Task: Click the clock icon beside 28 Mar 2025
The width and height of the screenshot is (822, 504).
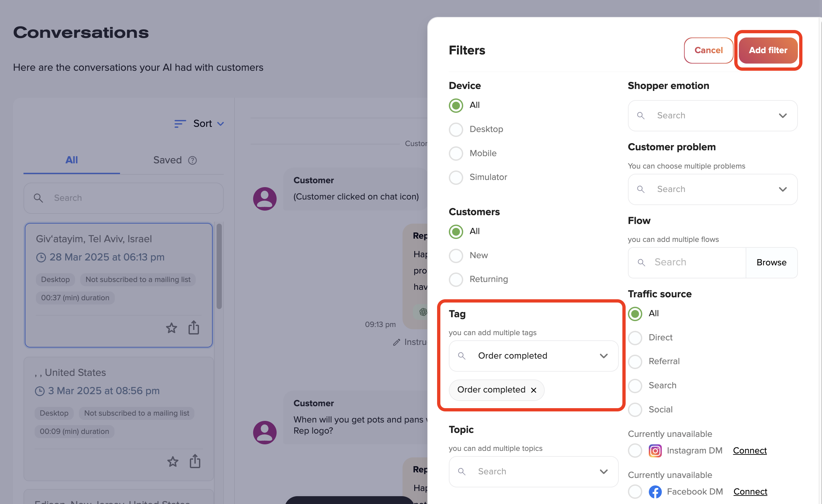Action: [x=41, y=257]
